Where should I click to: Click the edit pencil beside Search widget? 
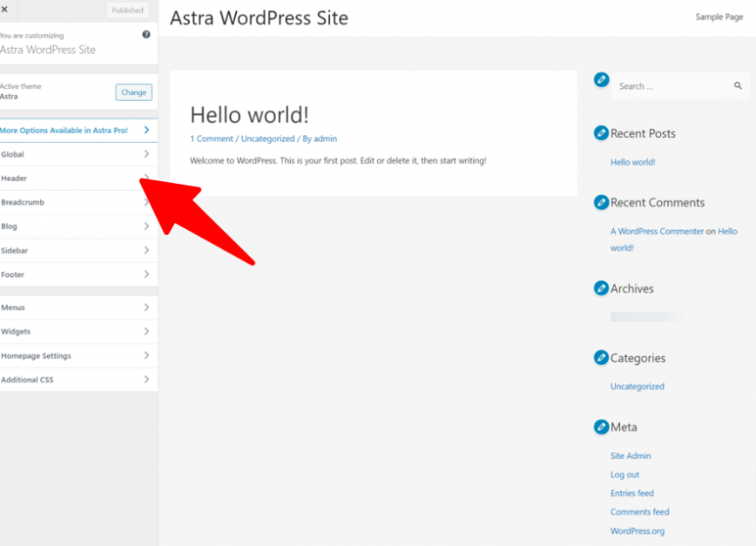tap(601, 80)
